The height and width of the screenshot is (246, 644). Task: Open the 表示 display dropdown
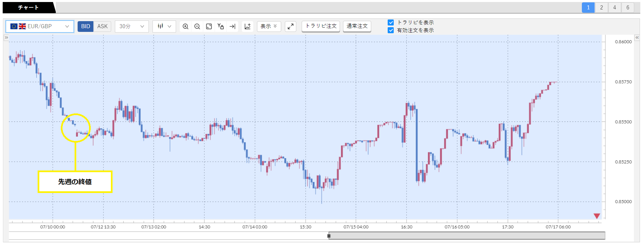269,26
